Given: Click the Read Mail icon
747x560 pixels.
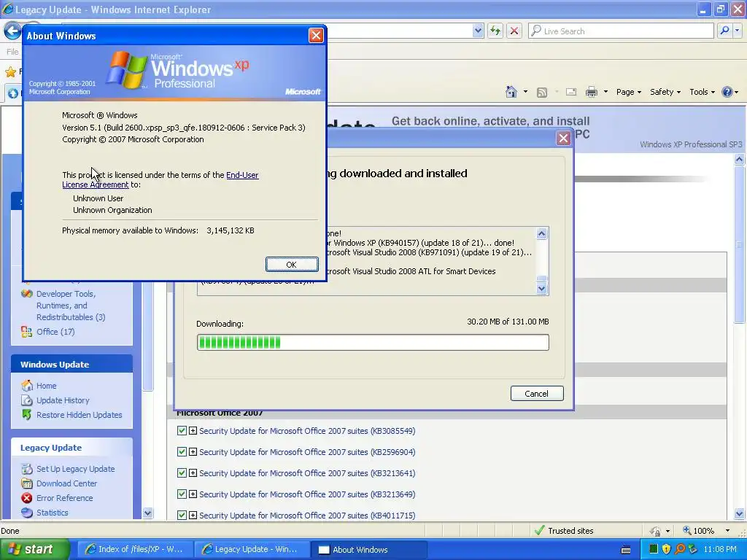Looking at the screenshot, I should pos(571,92).
